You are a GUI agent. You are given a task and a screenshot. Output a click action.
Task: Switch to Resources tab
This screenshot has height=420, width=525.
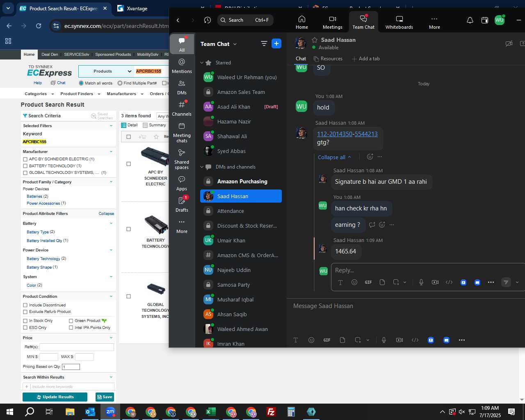tap(328, 59)
